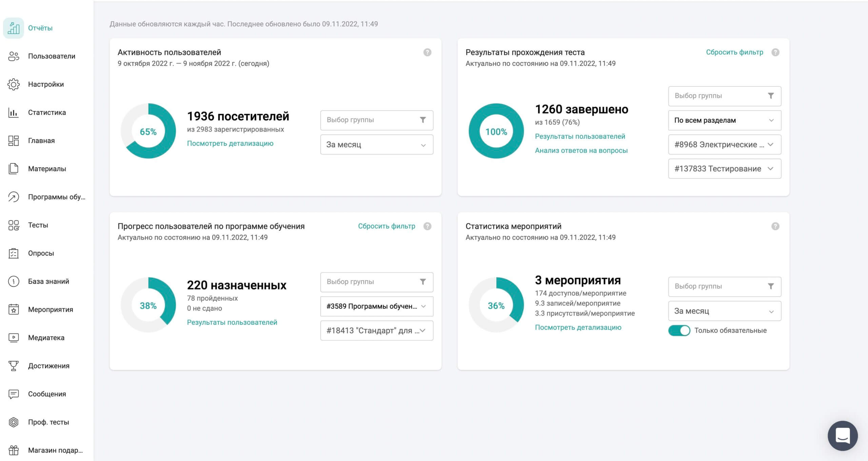Open Настройки gear icon in sidebar
Screen dimensions: 868x461
click(x=14, y=84)
